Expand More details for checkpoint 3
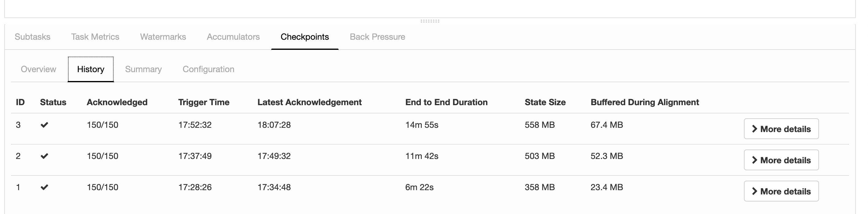This screenshot has height=214, width=868. (x=781, y=129)
